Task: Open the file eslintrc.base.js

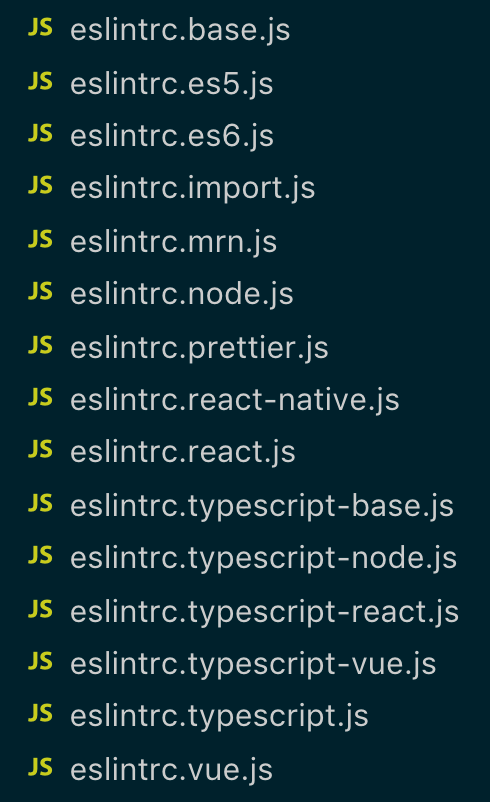Action: [x=180, y=31]
